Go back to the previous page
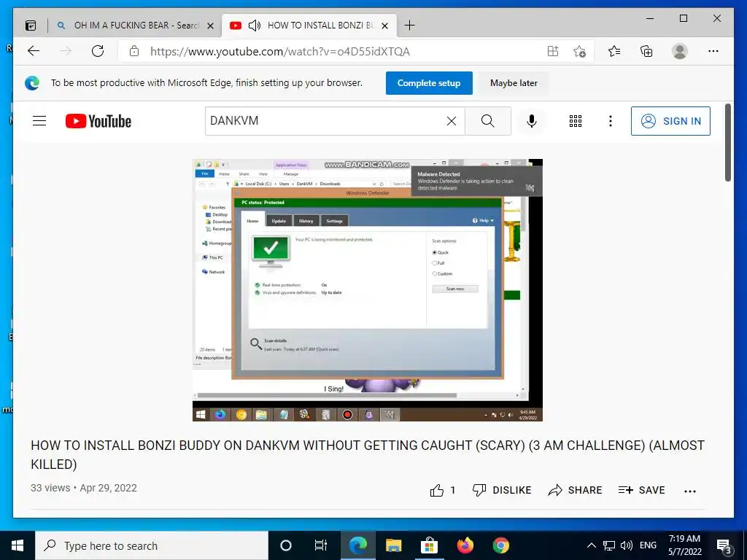This screenshot has width=747, height=560. (x=34, y=51)
